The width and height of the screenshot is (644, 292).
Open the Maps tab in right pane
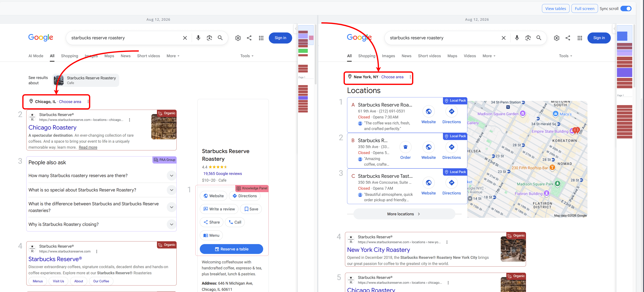click(452, 56)
